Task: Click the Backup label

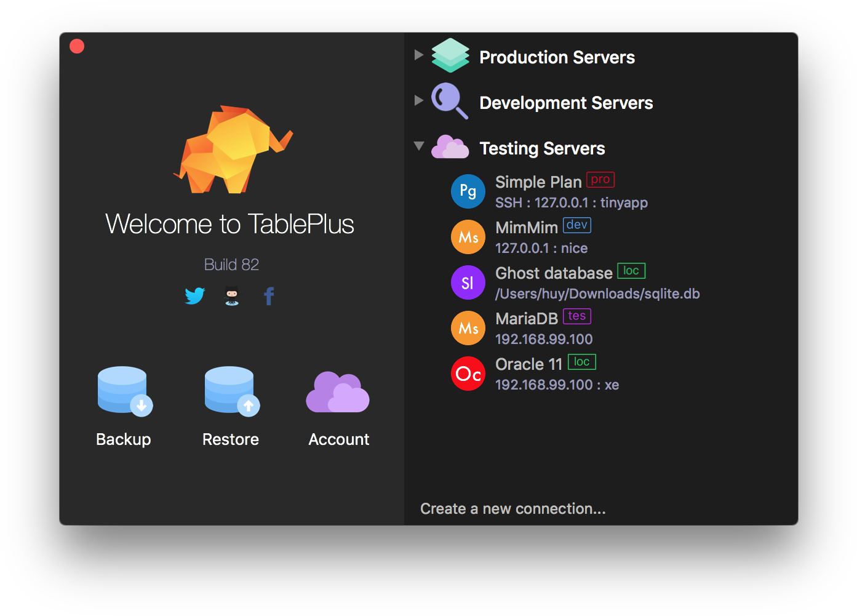Action: coord(124,439)
